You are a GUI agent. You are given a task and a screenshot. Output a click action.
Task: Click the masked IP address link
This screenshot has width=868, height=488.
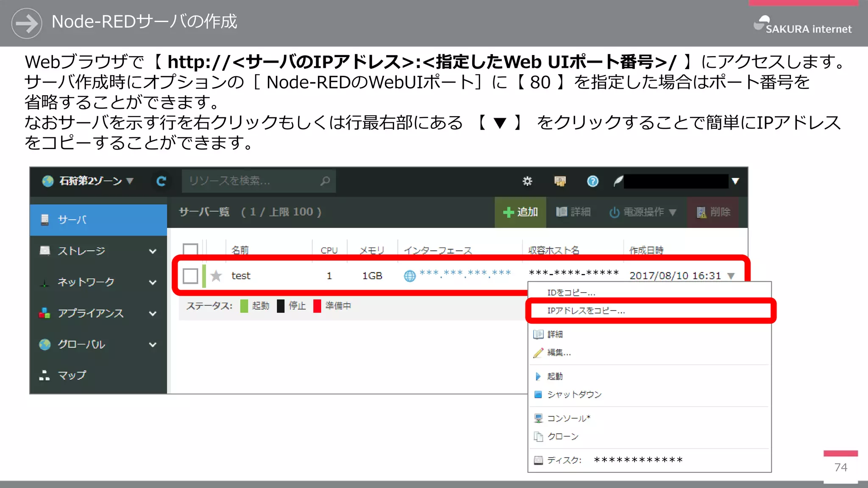[465, 273]
